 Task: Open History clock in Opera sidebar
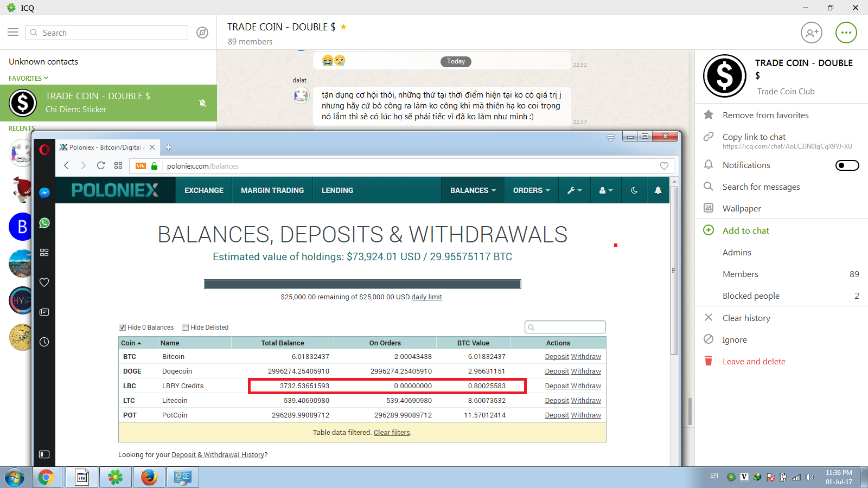44,342
